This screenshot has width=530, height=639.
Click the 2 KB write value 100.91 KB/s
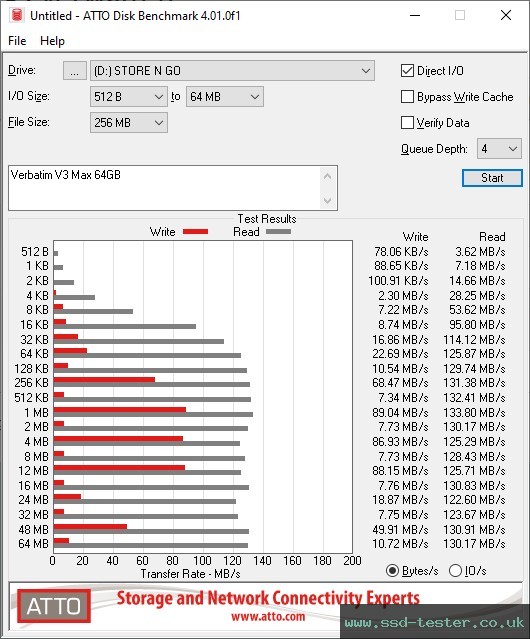pyautogui.click(x=398, y=281)
